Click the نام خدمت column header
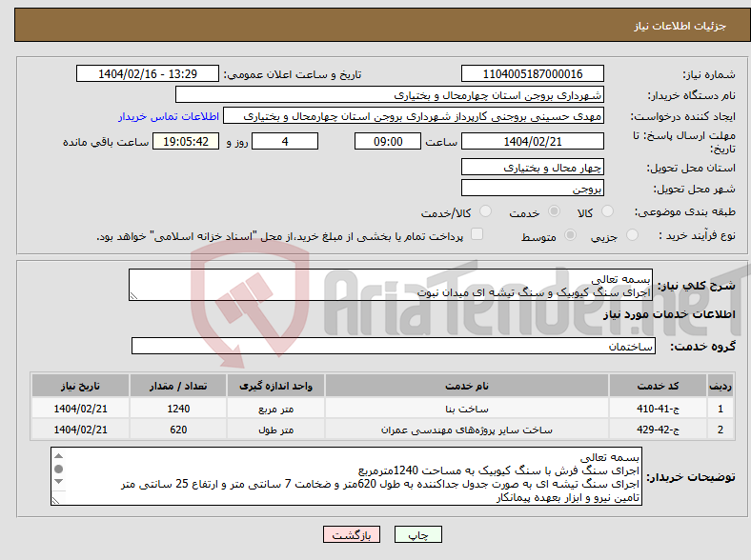Screen dimensions: 751x560 [466, 386]
